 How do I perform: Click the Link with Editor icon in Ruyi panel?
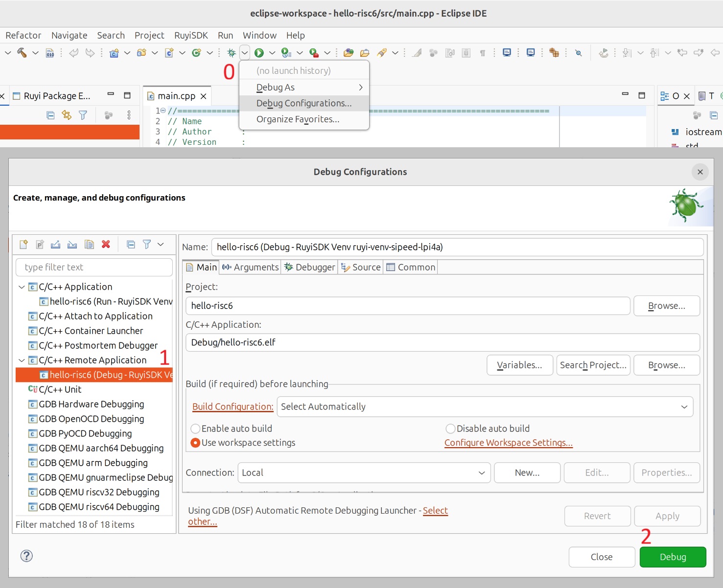point(67,115)
